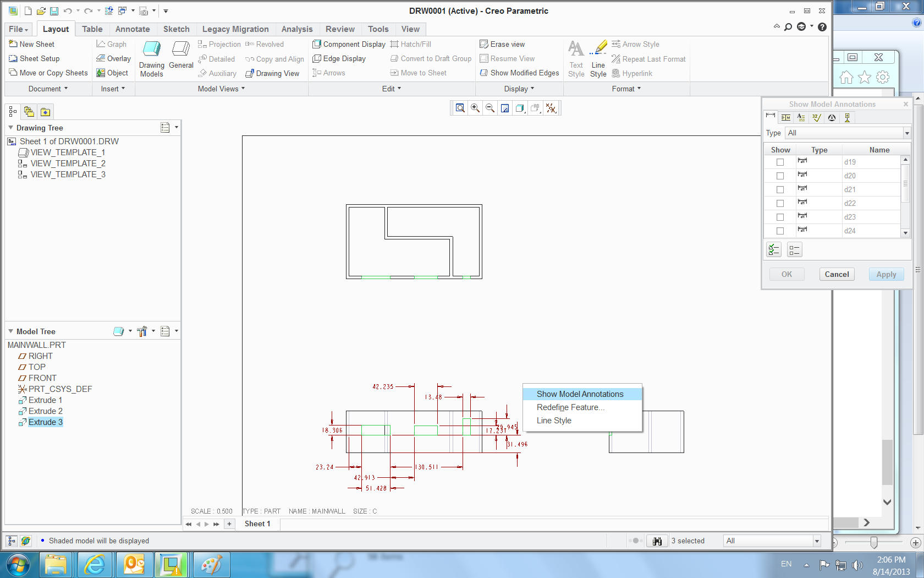Click the Sheet Setup button

pyautogui.click(x=34, y=58)
